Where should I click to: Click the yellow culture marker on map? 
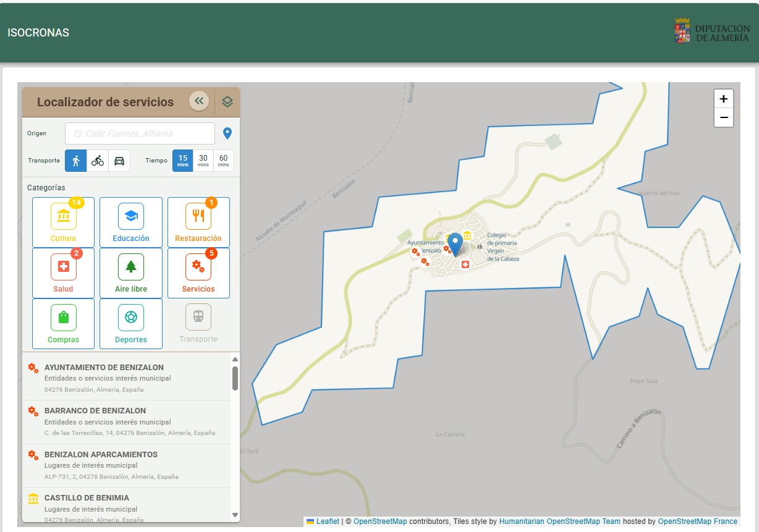(x=467, y=235)
